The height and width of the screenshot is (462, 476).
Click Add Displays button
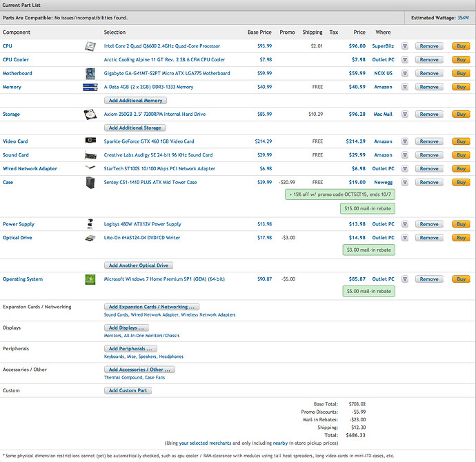126,328
